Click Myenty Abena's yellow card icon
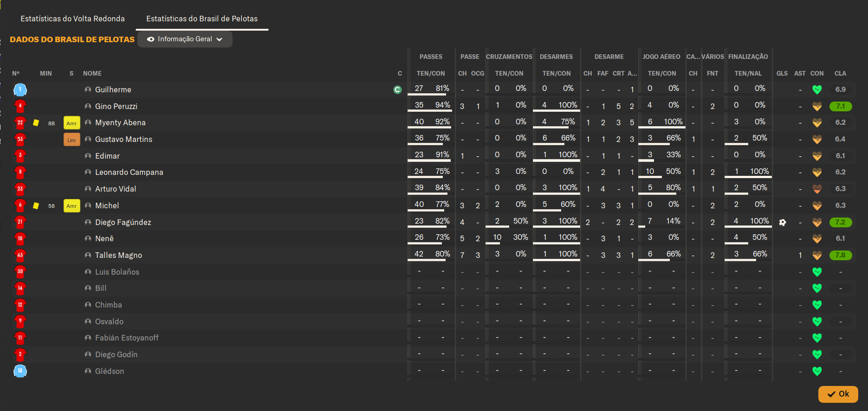The image size is (868, 411). pos(36,123)
